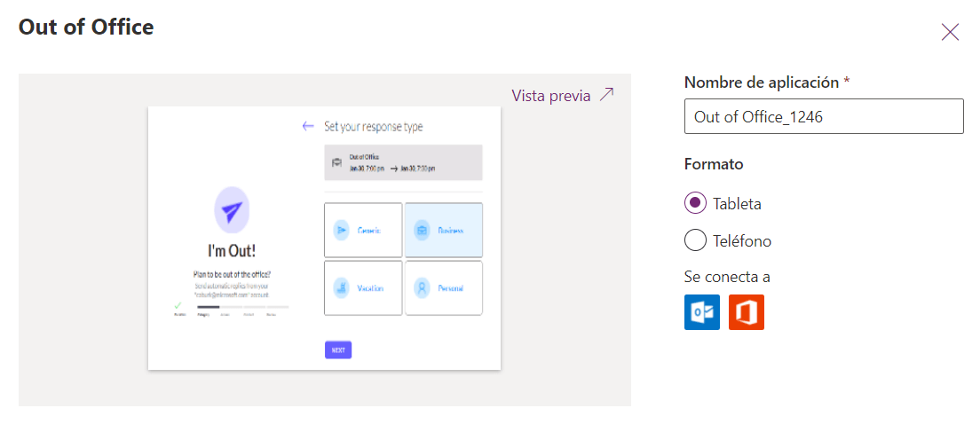This screenshot has width=980, height=424.
Task: Choose the Vacation response type card
Action: coord(363,287)
